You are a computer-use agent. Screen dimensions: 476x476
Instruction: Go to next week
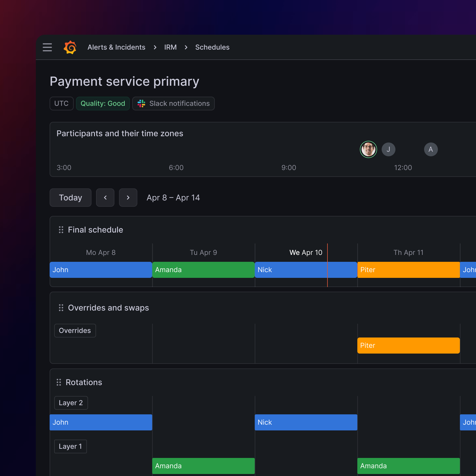point(128,198)
